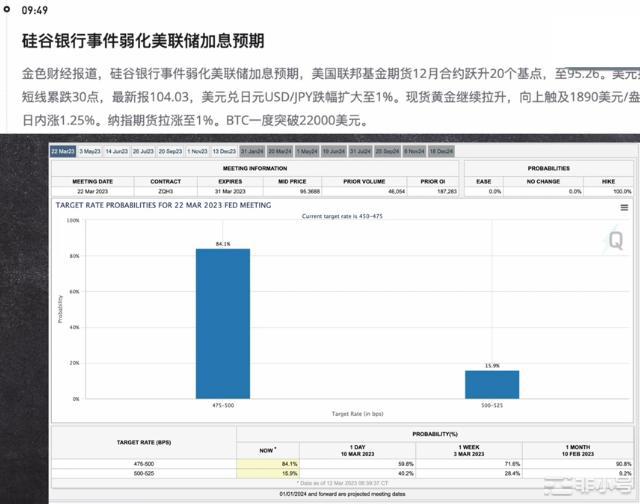Open the chart hamburger menu
Viewport: 640px width, 504px height.
(x=624, y=208)
